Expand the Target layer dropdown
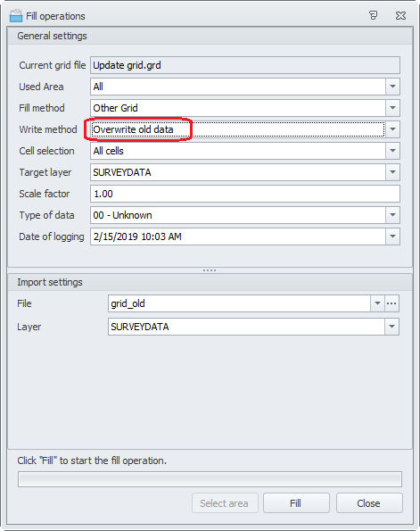 (392, 172)
